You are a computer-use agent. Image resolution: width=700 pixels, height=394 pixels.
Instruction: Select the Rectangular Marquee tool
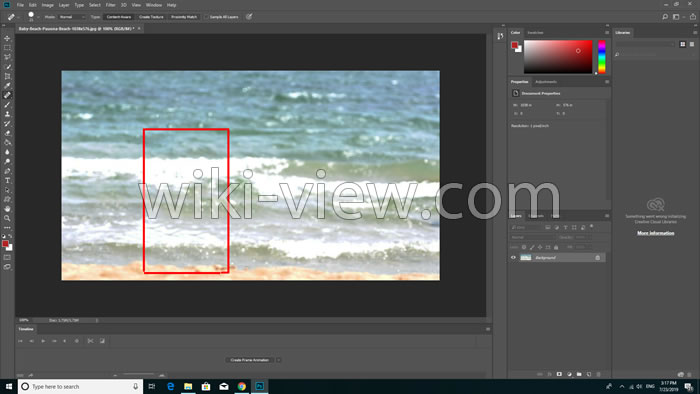click(7, 48)
